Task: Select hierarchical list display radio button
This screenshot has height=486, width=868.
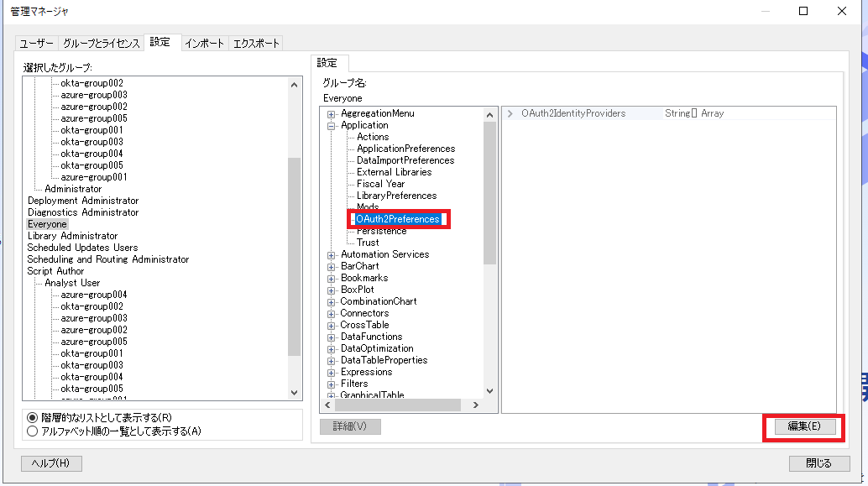Action: 33,417
